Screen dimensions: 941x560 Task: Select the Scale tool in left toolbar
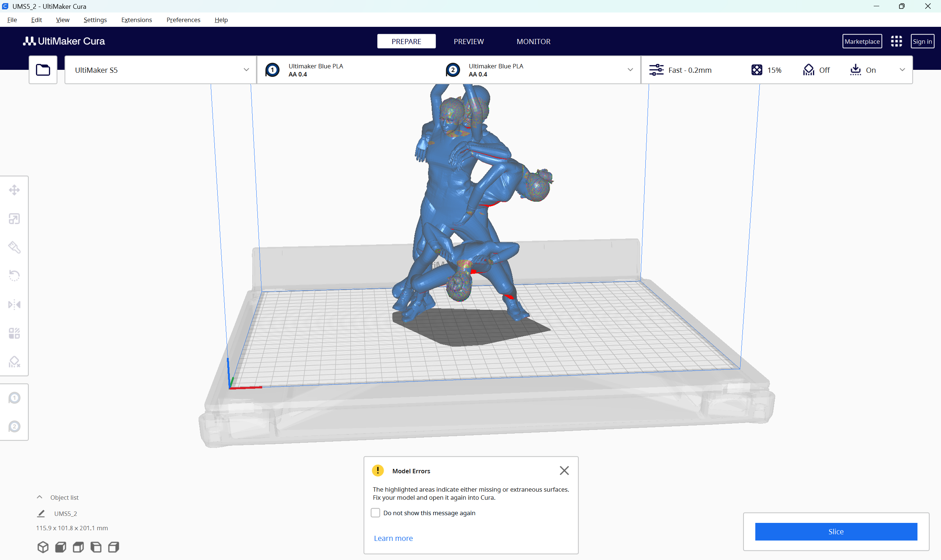pos(14,219)
